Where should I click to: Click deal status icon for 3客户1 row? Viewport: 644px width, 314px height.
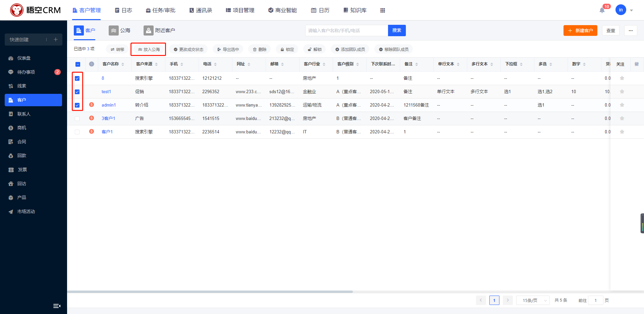click(92, 118)
